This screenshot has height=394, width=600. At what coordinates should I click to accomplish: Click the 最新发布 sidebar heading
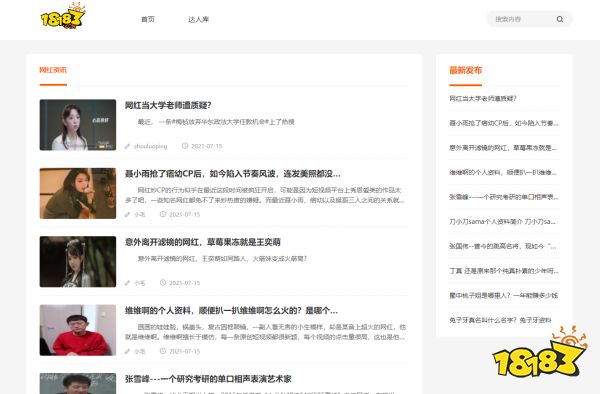pyautogui.click(x=465, y=70)
